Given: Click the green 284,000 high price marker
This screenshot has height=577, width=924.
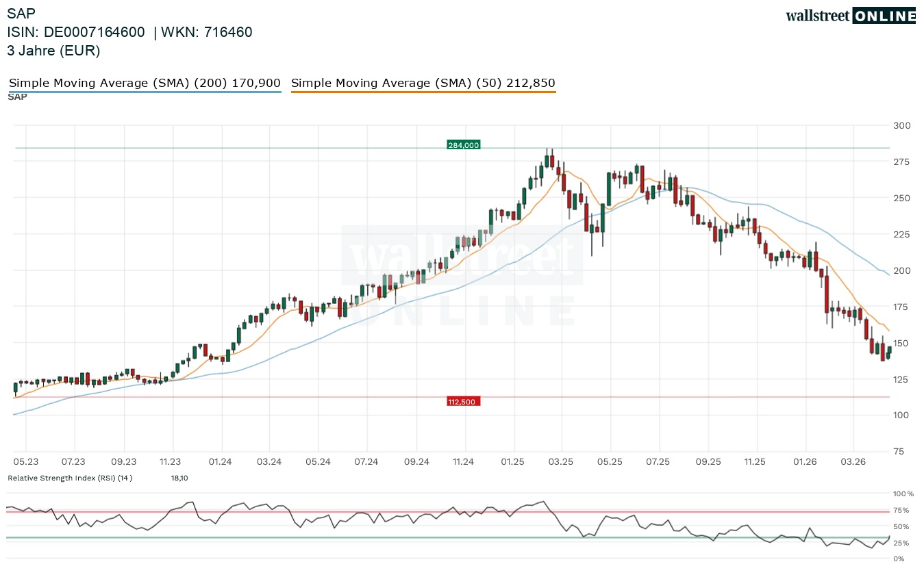Looking at the screenshot, I should [x=464, y=145].
